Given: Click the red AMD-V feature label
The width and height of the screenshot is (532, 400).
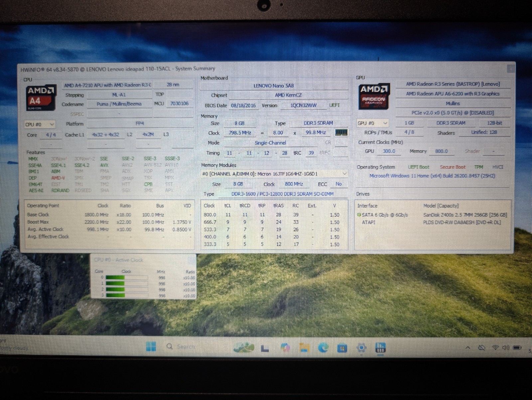Looking at the screenshot, I should click(58, 178).
